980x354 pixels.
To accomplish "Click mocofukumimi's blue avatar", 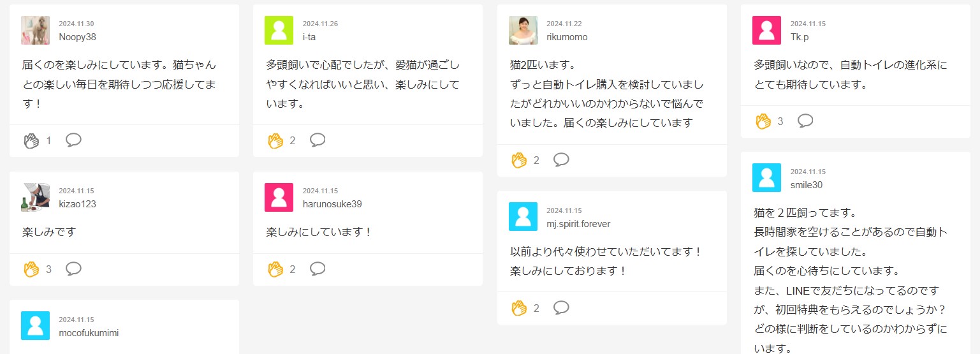I will pos(35,325).
